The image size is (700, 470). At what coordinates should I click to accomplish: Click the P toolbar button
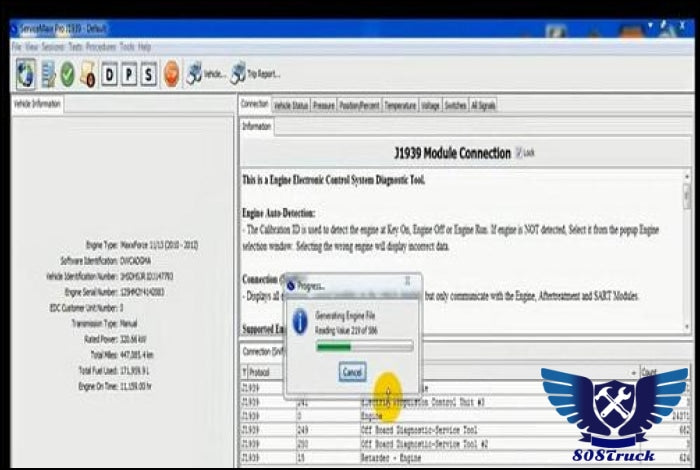pyautogui.click(x=128, y=73)
